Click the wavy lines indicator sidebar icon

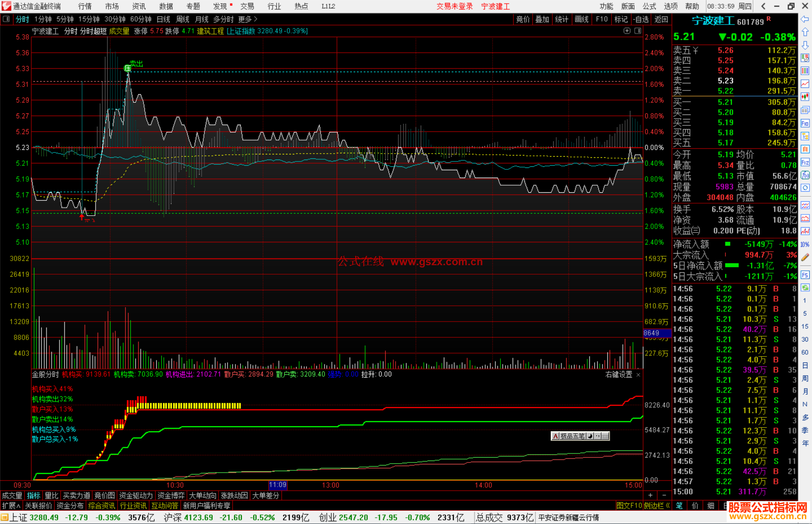tap(805, 205)
